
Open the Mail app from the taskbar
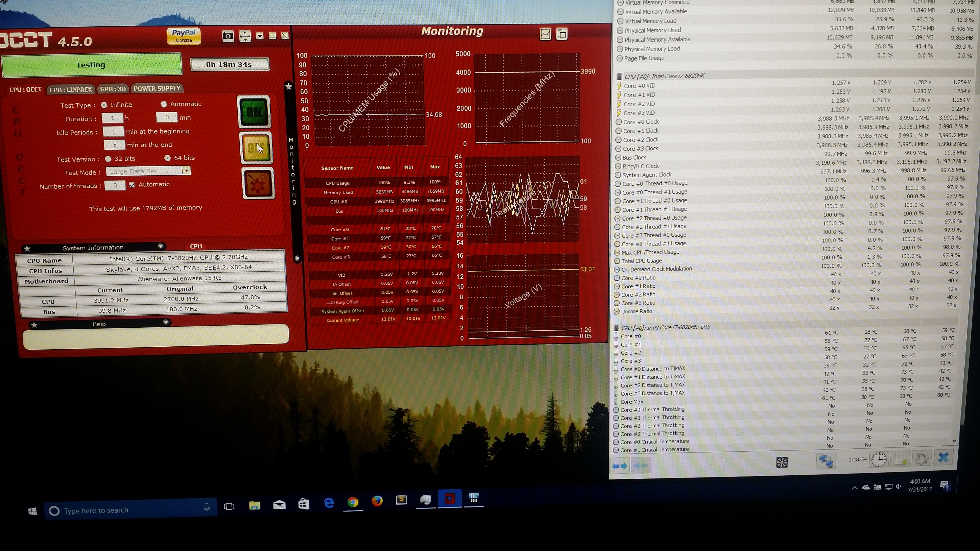click(279, 505)
